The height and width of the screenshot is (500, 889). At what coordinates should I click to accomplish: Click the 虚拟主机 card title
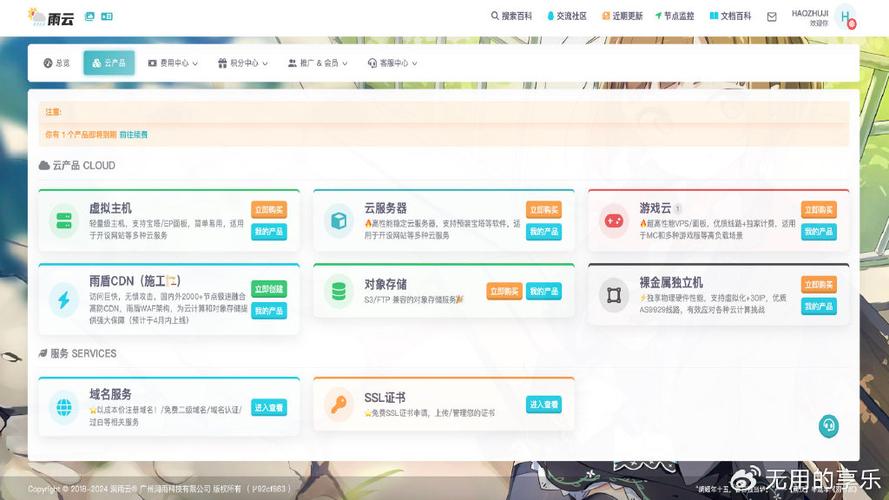pyautogui.click(x=110, y=208)
